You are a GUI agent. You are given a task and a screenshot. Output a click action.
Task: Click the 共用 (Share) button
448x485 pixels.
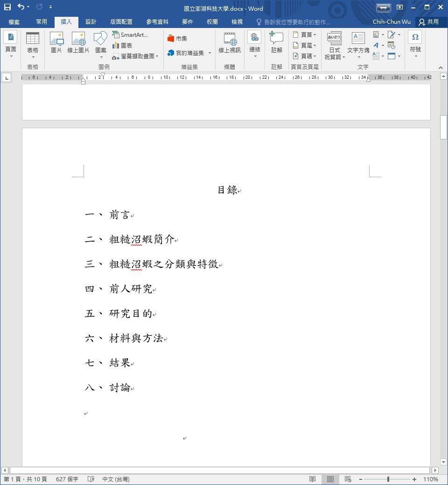tap(429, 21)
